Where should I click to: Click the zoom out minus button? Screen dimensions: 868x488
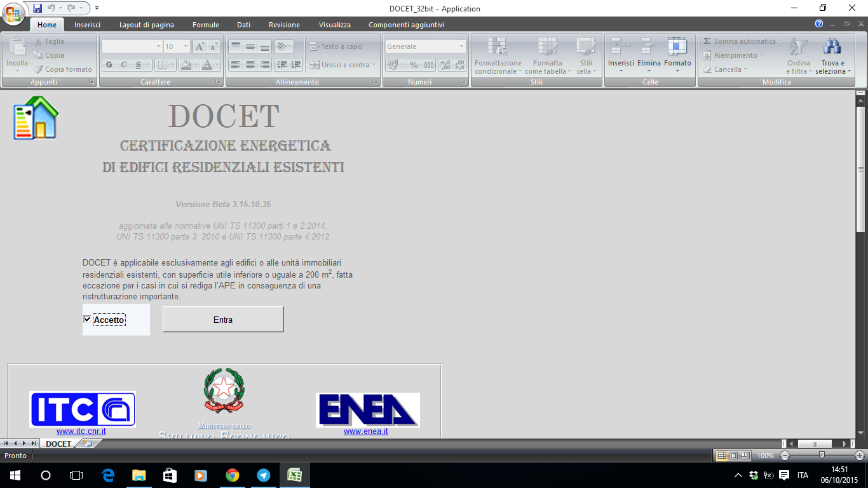[785, 456]
